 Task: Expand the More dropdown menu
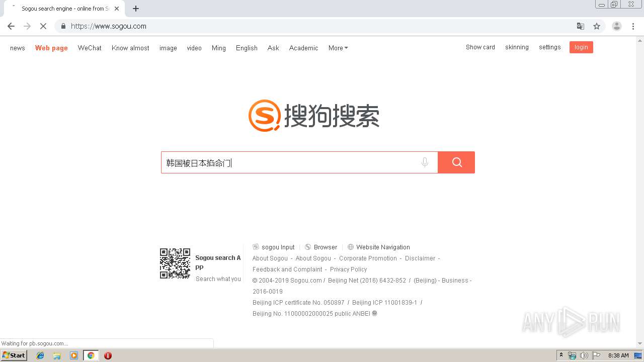(x=338, y=48)
